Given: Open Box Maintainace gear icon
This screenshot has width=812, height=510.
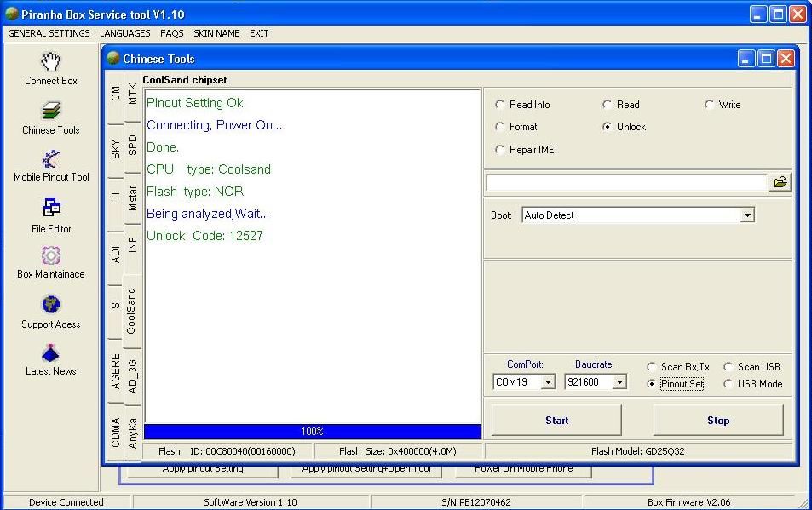Looking at the screenshot, I should click(x=51, y=255).
